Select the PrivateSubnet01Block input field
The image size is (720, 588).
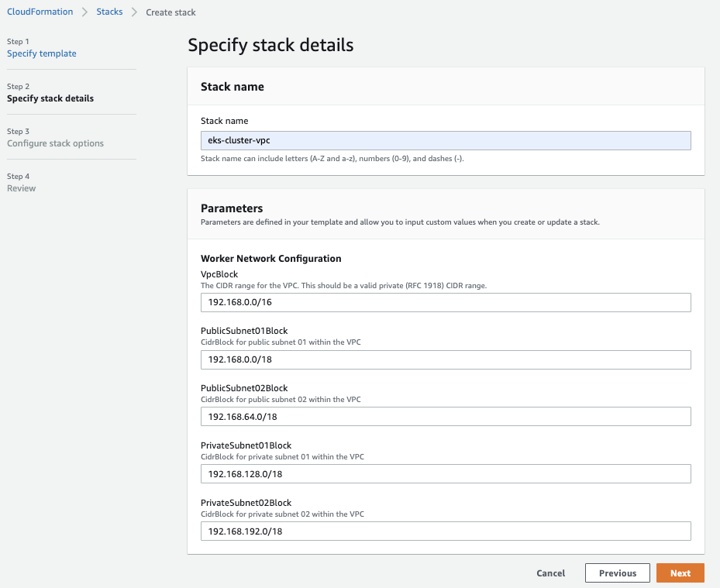(446, 474)
